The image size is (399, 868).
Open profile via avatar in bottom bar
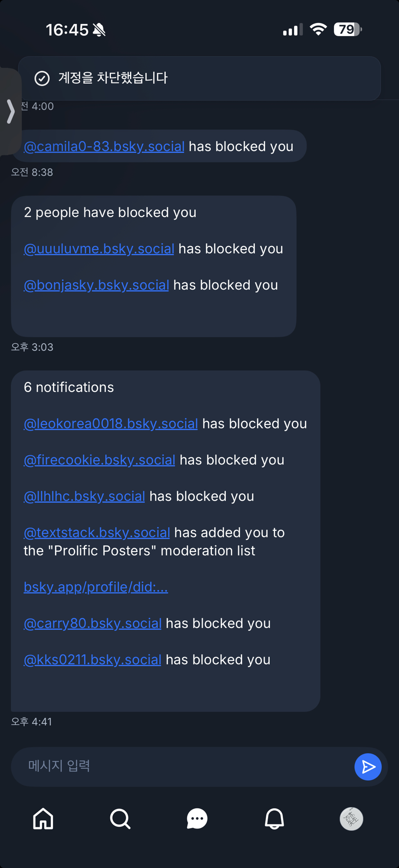click(351, 819)
